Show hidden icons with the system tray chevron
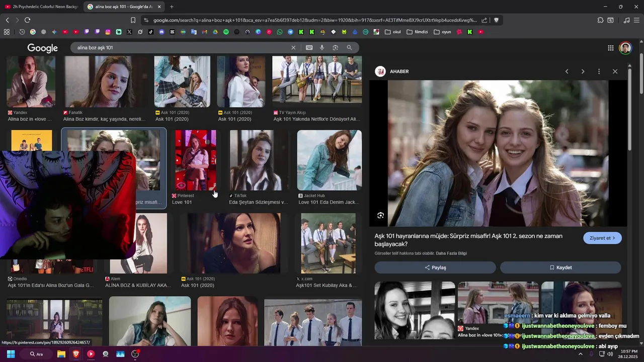 580,354
